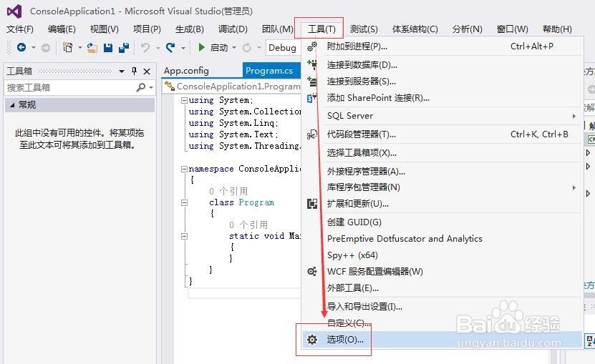Click the navigate backward arrow icon
The image size is (595, 364).
(x=21, y=47)
